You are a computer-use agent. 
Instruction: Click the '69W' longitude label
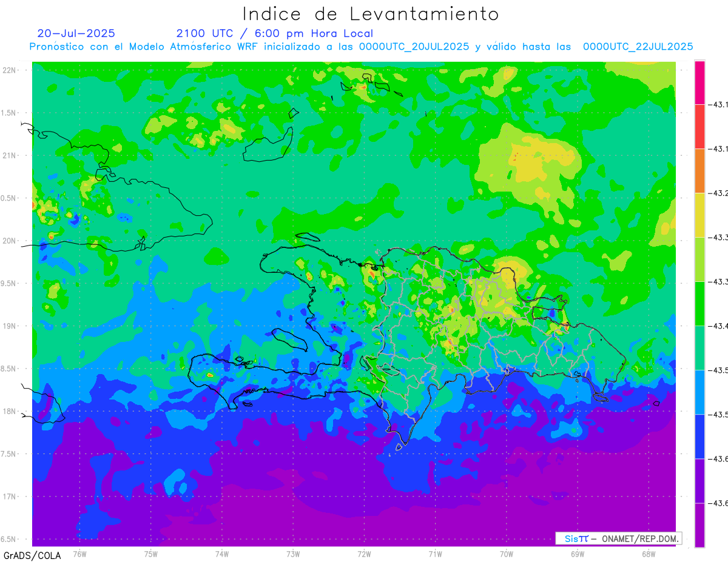[x=578, y=554]
